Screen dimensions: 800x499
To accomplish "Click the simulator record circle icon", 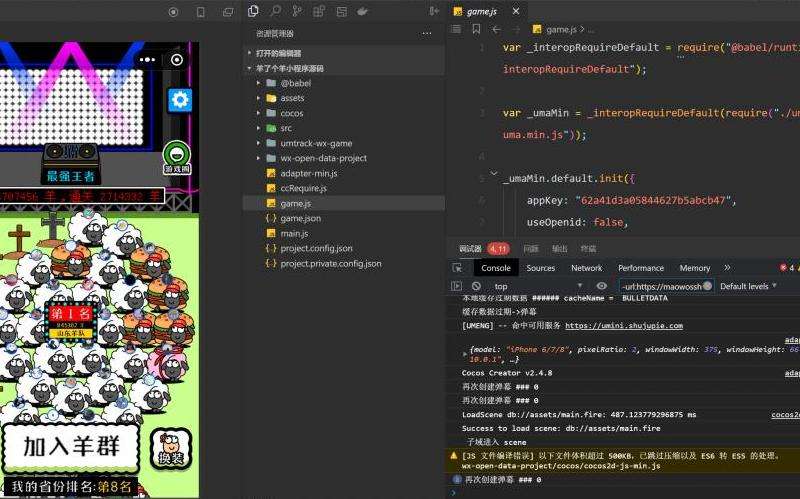I will 173,12.
